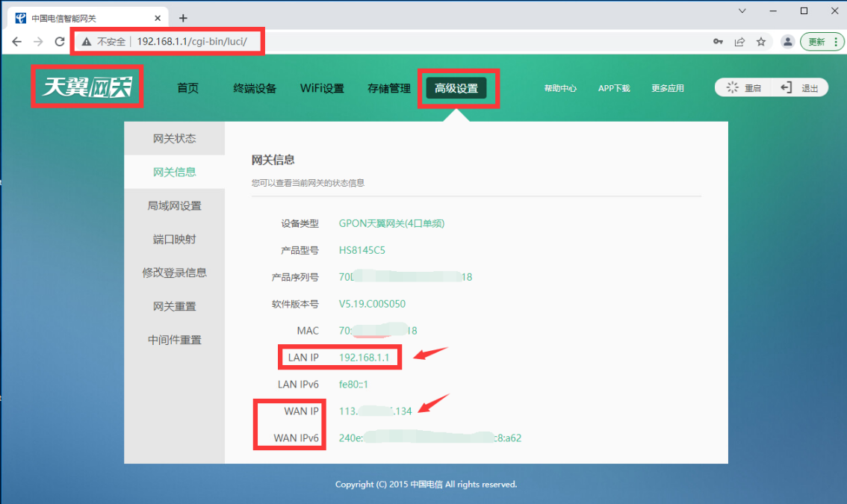
Task: Reload the page with the refresh icon
Action: click(x=60, y=42)
